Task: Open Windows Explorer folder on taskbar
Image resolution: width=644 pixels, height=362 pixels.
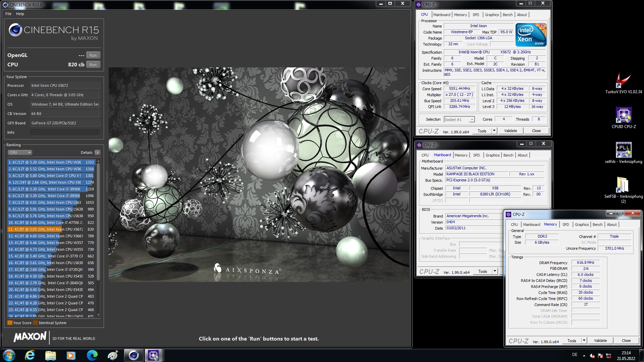Action: 51,355
